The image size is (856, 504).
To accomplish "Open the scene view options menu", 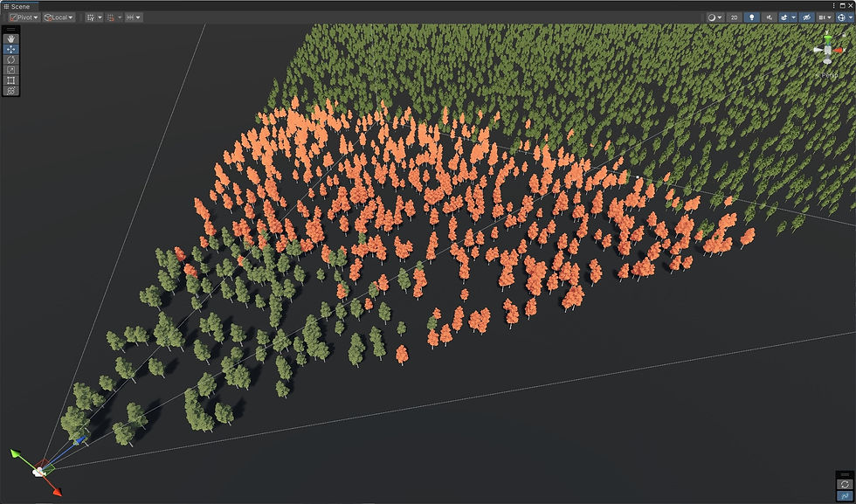I will click(833, 6).
